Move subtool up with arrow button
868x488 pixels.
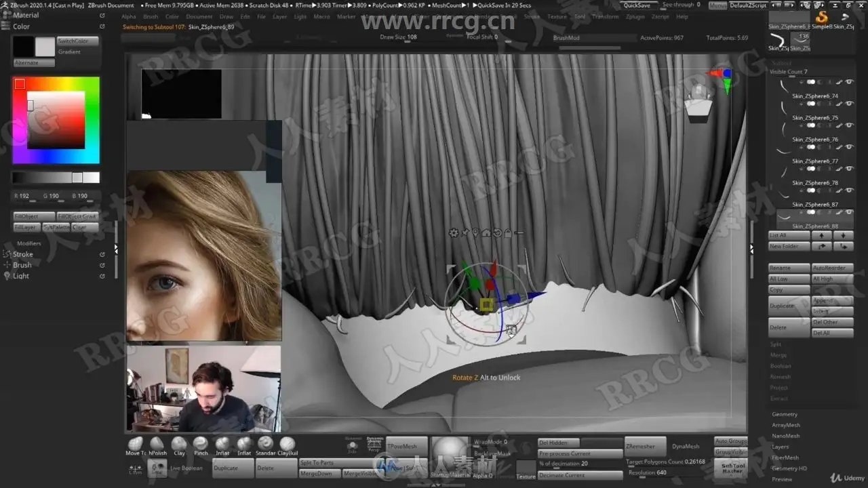tap(823, 235)
